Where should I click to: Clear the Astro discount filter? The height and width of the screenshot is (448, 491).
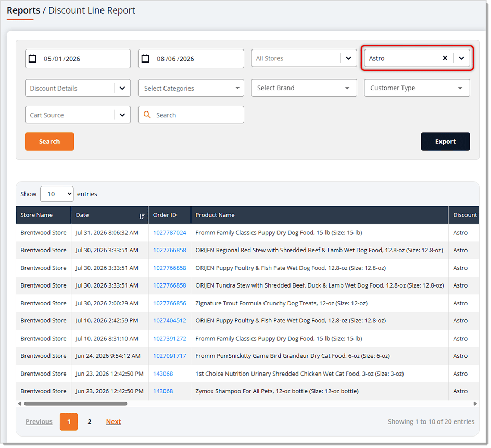[445, 58]
